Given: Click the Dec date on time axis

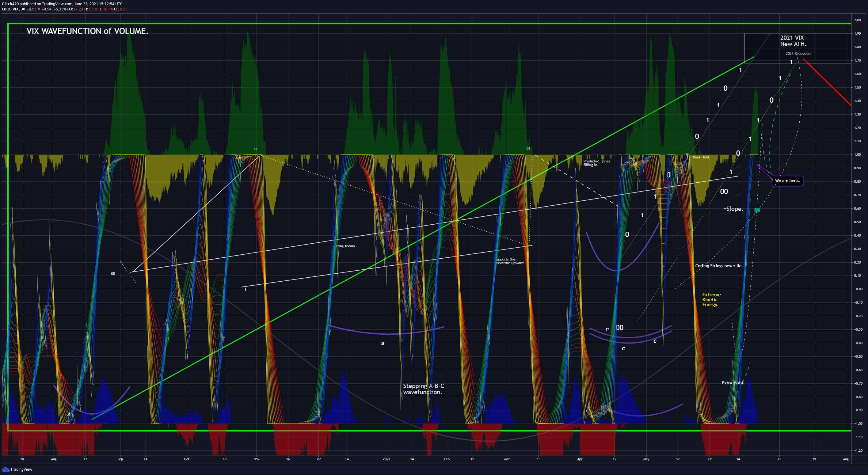Looking at the screenshot, I should pyautogui.click(x=318, y=459).
